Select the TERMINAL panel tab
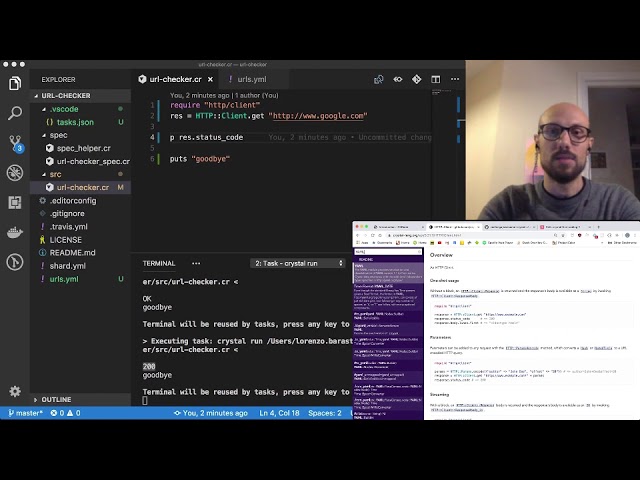 (x=159, y=263)
